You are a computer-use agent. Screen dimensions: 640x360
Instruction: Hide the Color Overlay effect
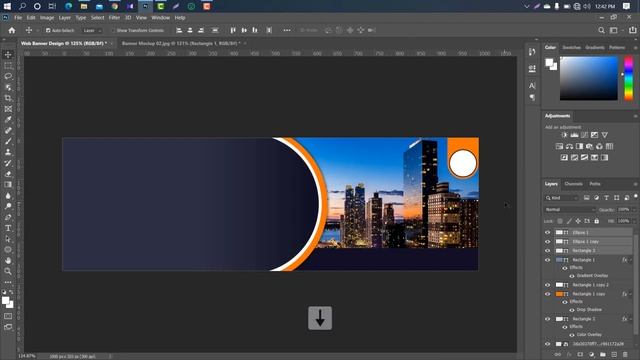point(571,335)
